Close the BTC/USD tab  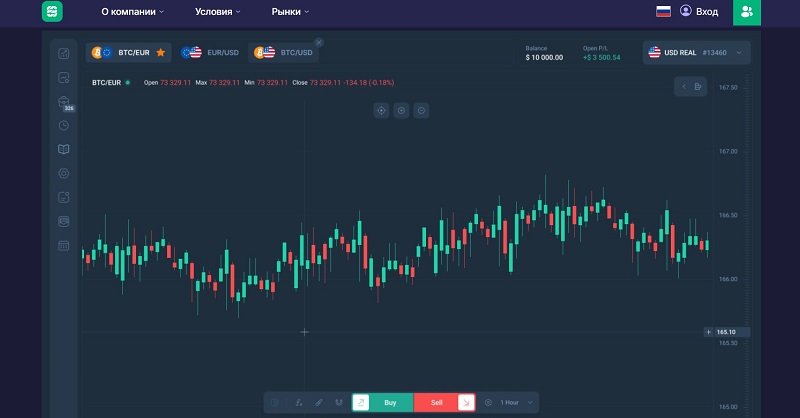tap(319, 42)
